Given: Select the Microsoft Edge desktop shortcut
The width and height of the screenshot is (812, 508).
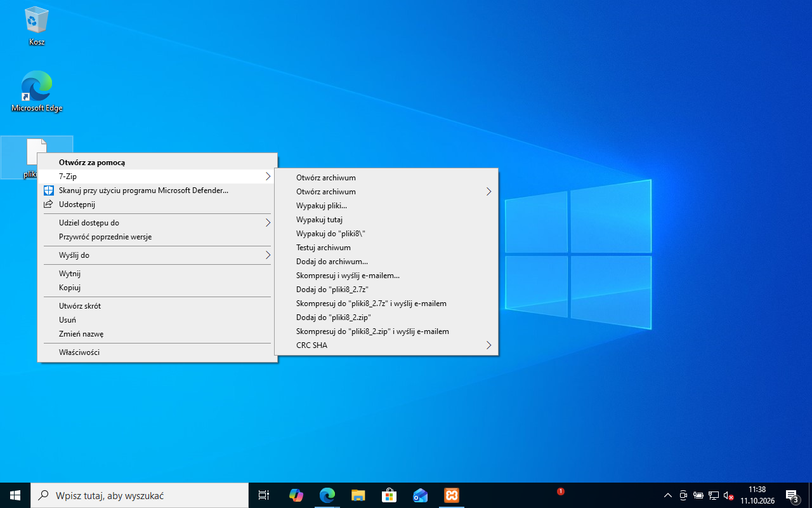Looking at the screenshot, I should point(37,91).
